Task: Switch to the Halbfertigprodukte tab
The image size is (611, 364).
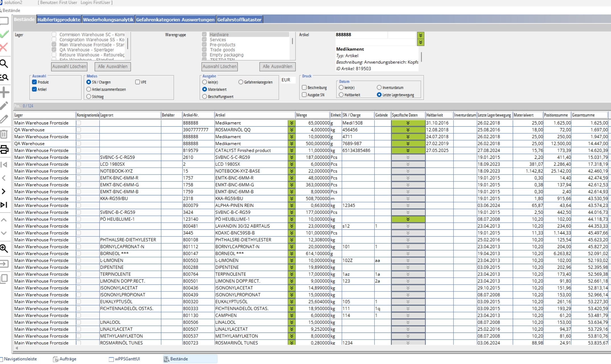Action: [x=59, y=20]
